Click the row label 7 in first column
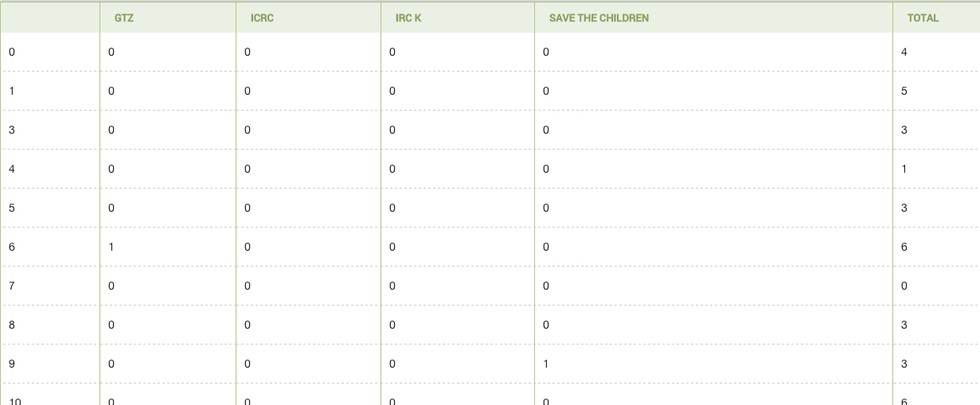 click(12, 286)
